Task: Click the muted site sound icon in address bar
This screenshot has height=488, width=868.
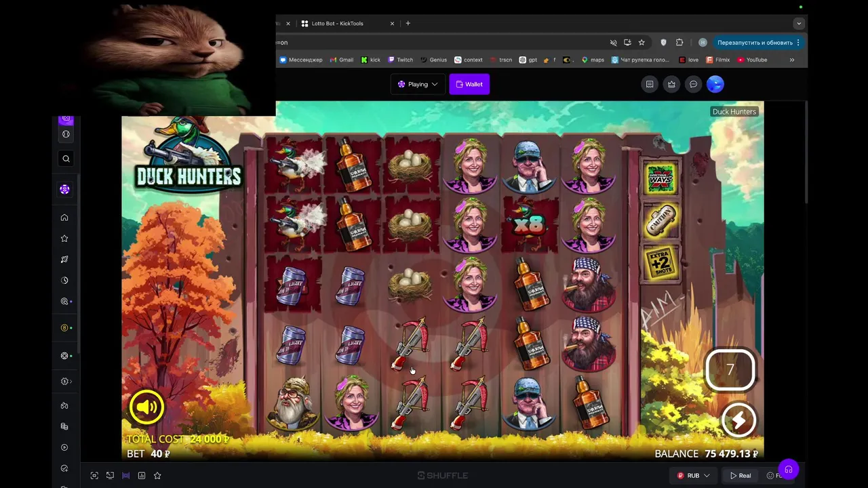Action: pyautogui.click(x=613, y=43)
